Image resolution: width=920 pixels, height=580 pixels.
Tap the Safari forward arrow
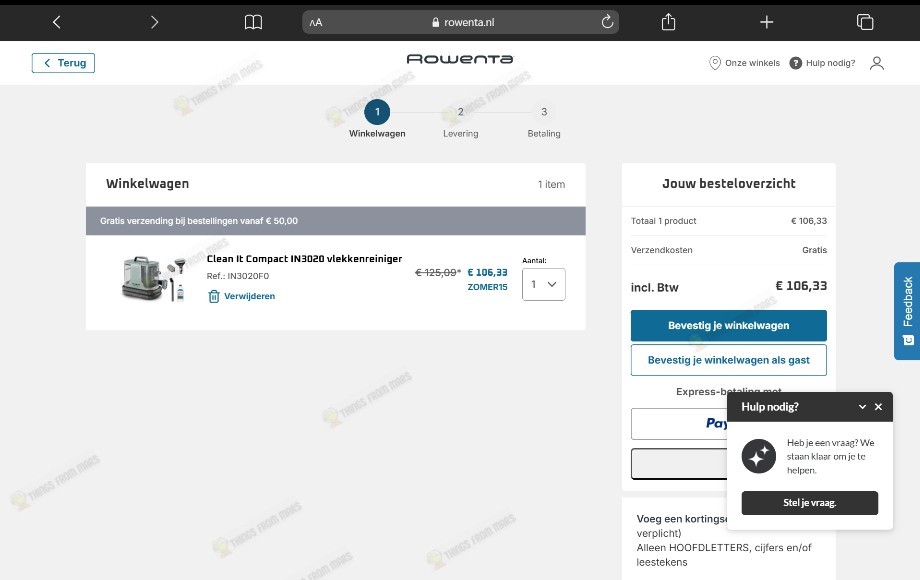154,22
